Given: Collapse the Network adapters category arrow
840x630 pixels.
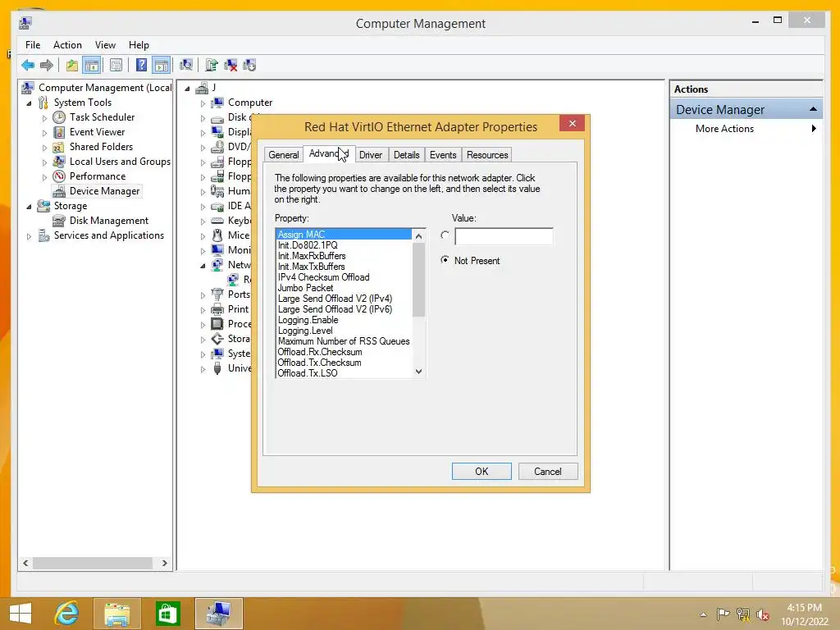Looking at the screenshot, I should click(203, 265).
